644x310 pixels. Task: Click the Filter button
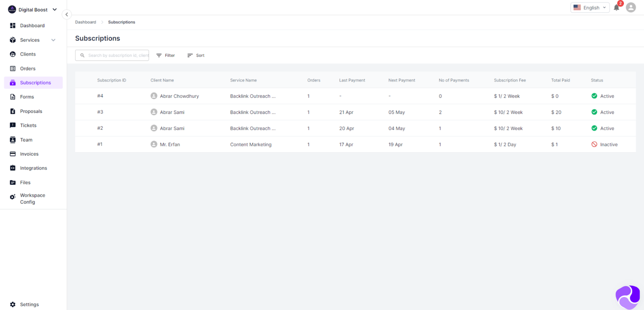coord(165,55)
